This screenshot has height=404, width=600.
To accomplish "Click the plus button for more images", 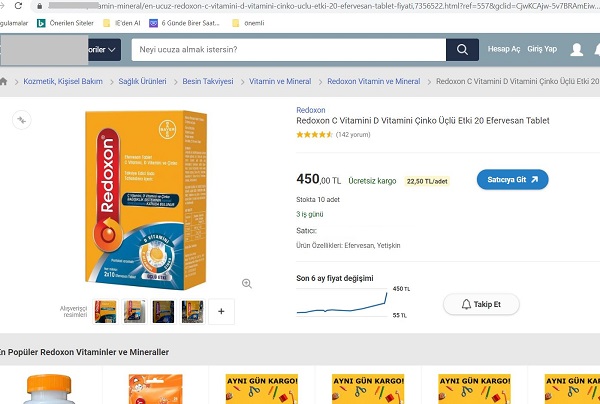I will click(221, 311).
